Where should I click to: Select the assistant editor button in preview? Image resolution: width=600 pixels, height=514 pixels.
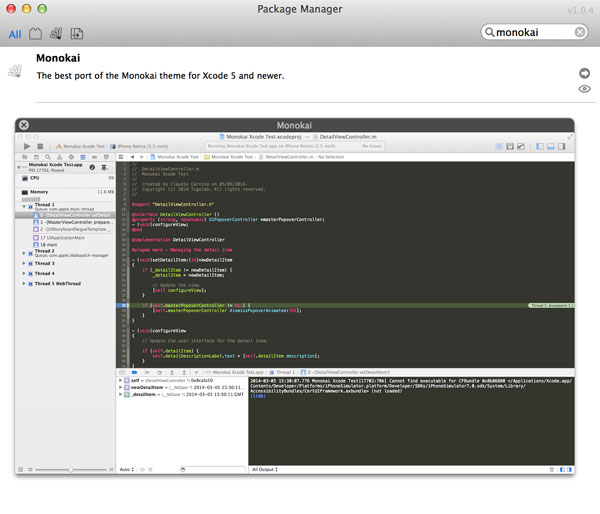510,147
